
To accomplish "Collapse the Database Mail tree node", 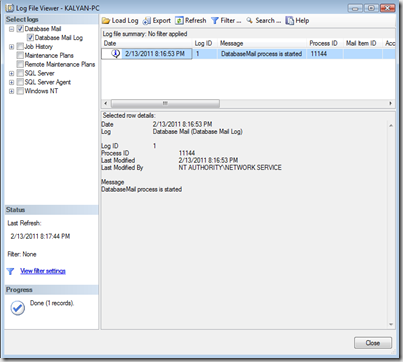I will tap(11, 29).
